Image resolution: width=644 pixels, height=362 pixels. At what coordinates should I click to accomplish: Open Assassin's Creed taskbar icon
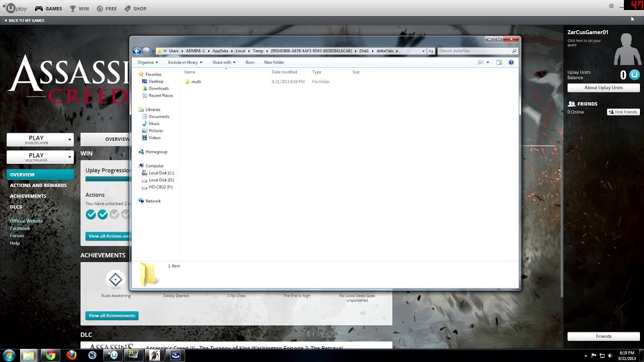point(155,355)
